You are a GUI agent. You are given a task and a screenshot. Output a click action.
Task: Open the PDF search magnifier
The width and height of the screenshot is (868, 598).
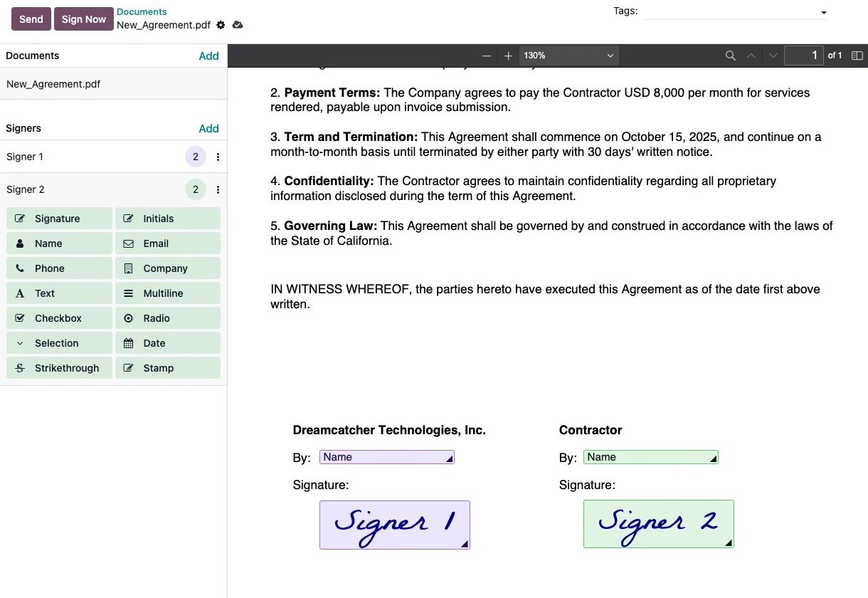click(x=730, y=56)
